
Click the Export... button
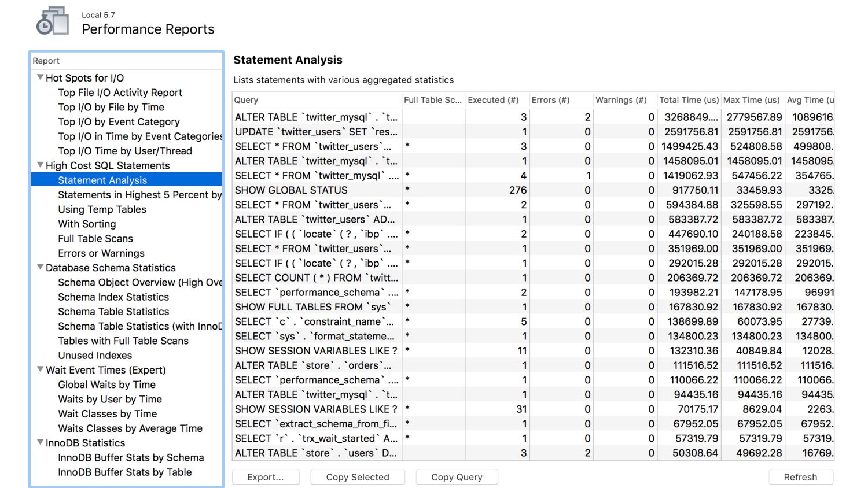(266, 477)
